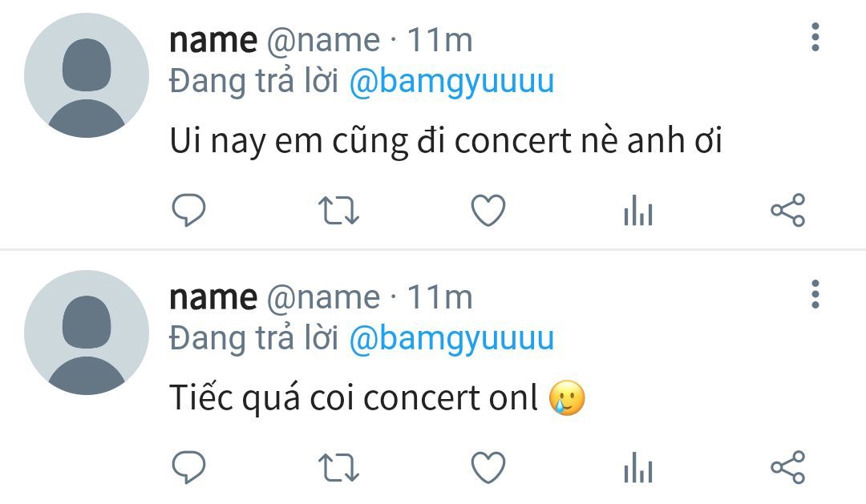Image resolution: width=866 pixels, height=504 pixels.
Task: Open @bamgyuuuu mention in second tweet
Action: tap(451, 338)
